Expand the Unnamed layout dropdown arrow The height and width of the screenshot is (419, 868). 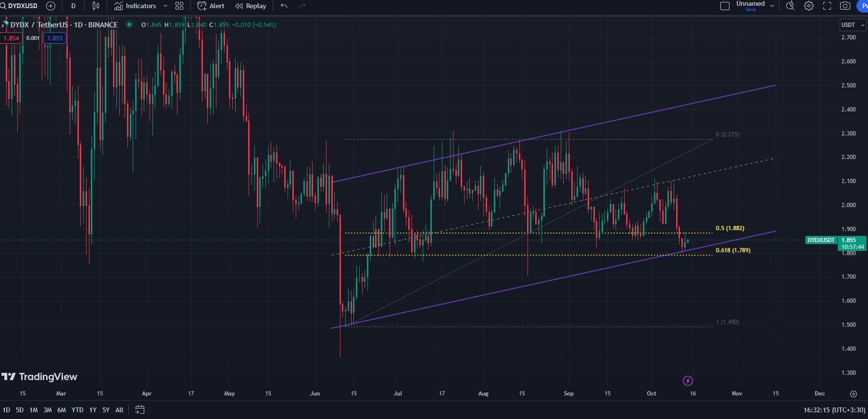[772, 6]
